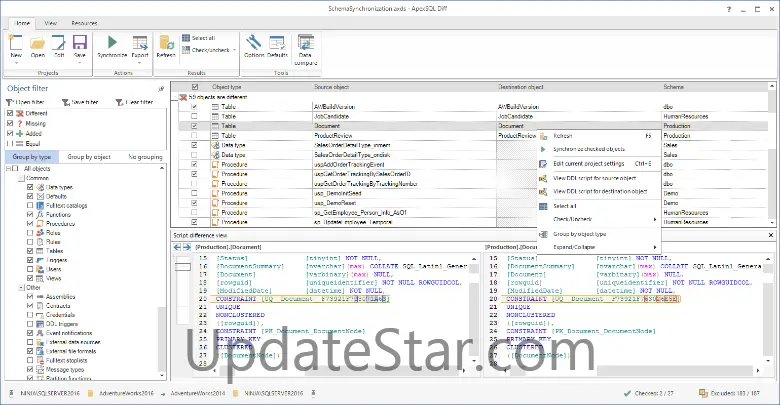Toggle the Added objects checkbox
780x405 pixels.
10,133
